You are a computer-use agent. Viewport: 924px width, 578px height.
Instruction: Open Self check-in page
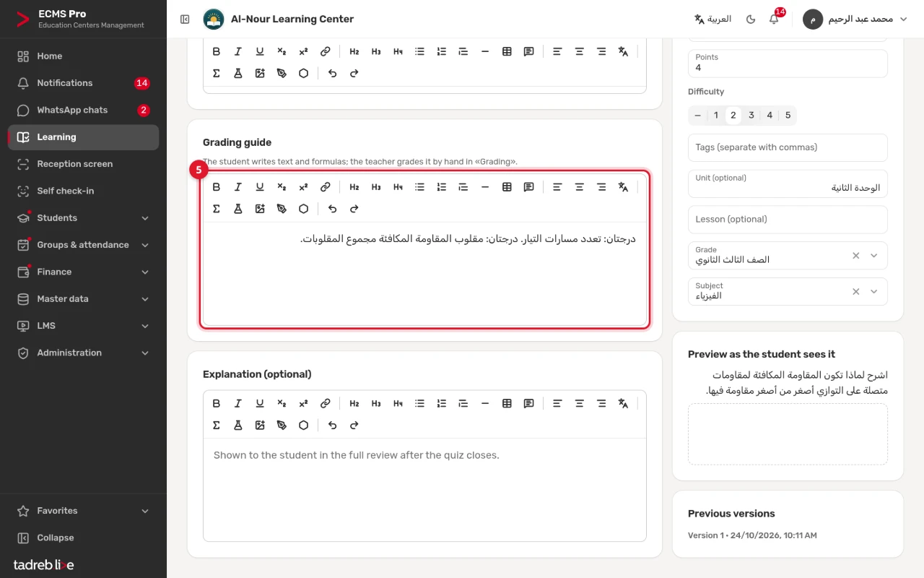pos(83,191)
